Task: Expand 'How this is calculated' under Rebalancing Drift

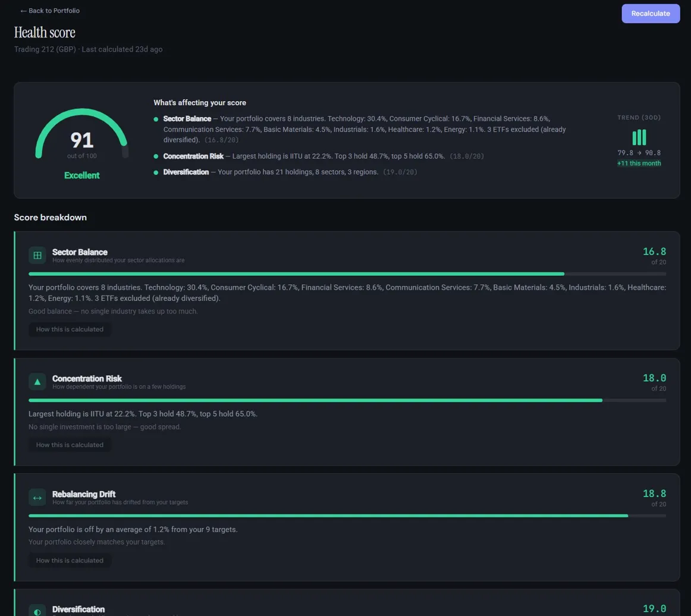Action: (70, 560)
